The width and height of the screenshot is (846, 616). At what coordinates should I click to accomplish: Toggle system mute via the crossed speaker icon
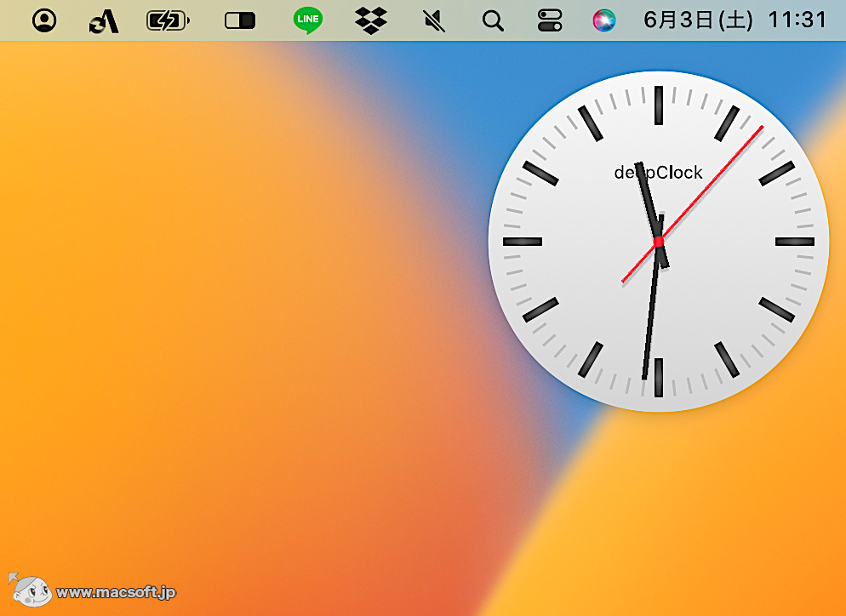432,20
